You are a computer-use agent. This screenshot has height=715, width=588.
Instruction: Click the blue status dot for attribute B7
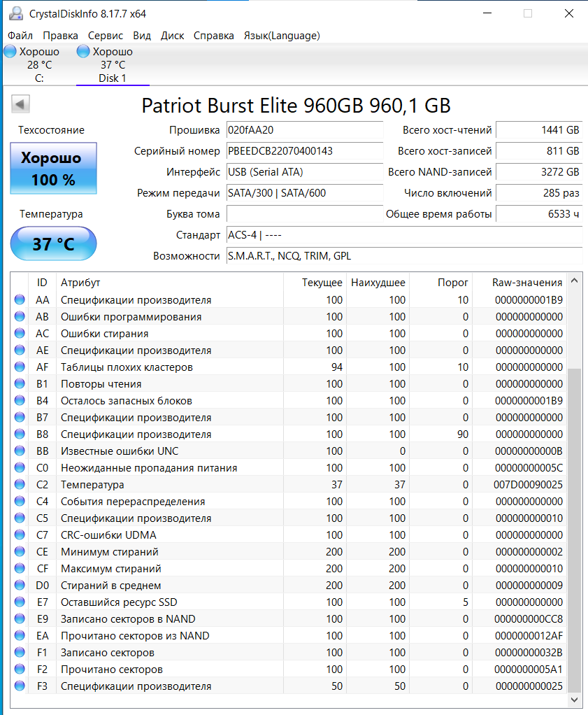(20, 417)
